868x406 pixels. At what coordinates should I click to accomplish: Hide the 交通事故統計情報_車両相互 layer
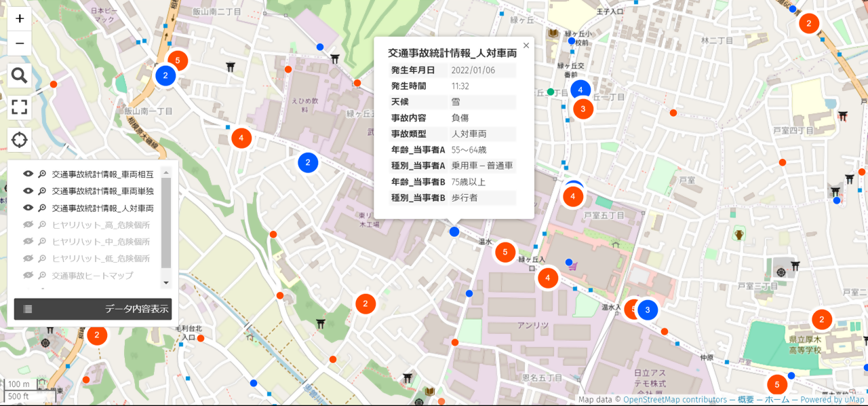click(x=28, y=174)
